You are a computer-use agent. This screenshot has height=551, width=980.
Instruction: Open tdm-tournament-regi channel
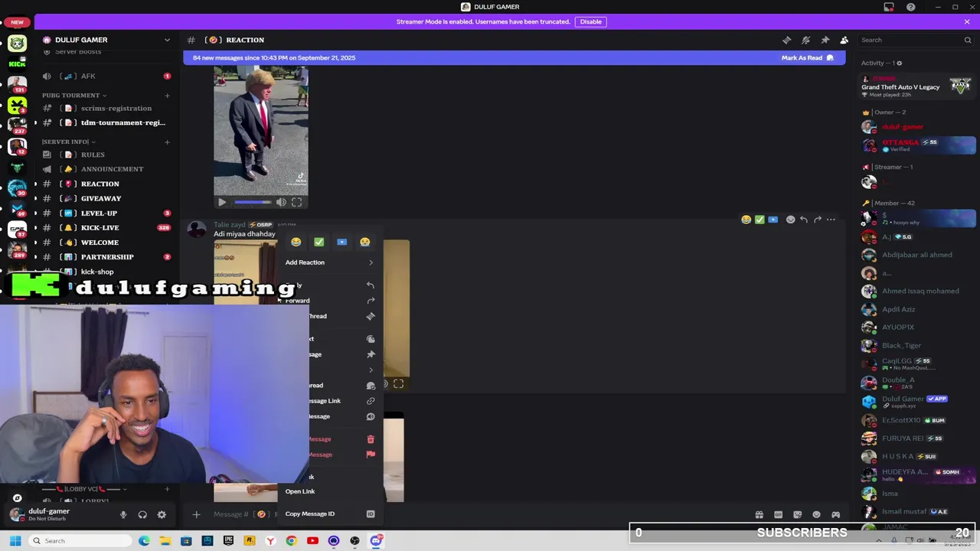[x=106, y=122]
